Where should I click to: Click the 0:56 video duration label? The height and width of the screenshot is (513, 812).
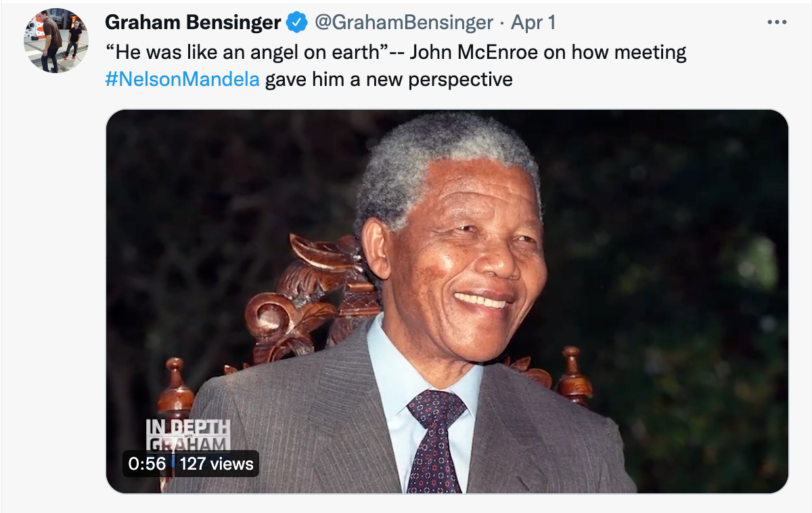tap(148, 464)
